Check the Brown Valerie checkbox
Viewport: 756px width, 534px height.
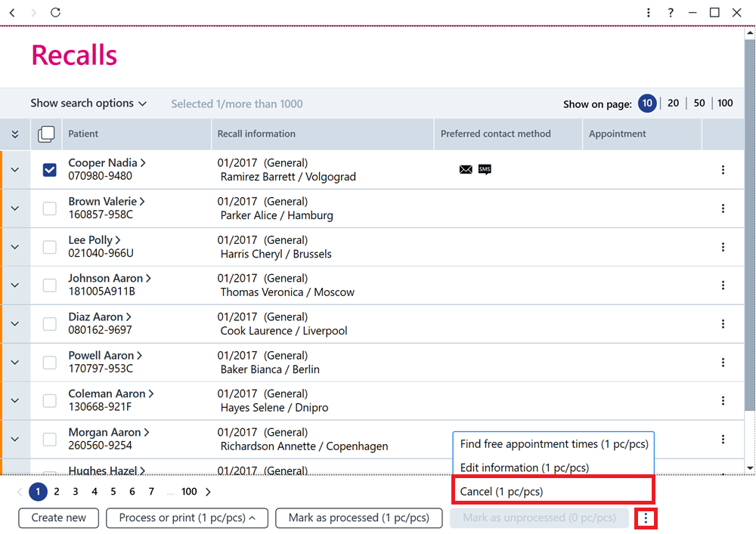(x=50, y=208)
